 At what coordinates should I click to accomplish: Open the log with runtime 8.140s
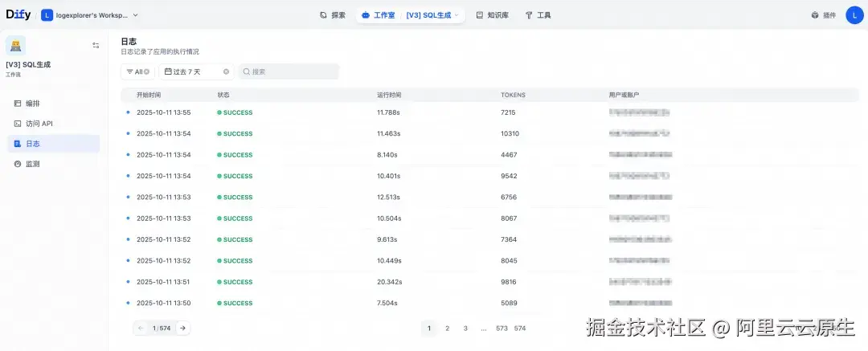pos(490,155)
